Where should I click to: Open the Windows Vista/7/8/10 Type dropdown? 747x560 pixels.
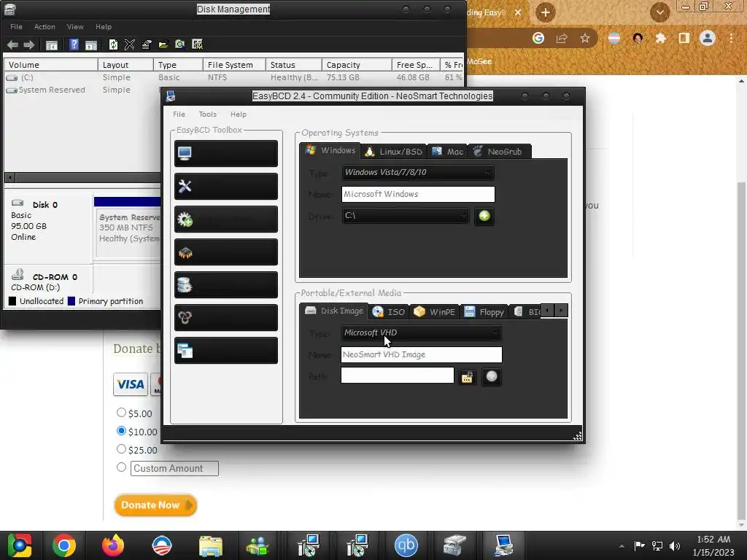(418, 172)
